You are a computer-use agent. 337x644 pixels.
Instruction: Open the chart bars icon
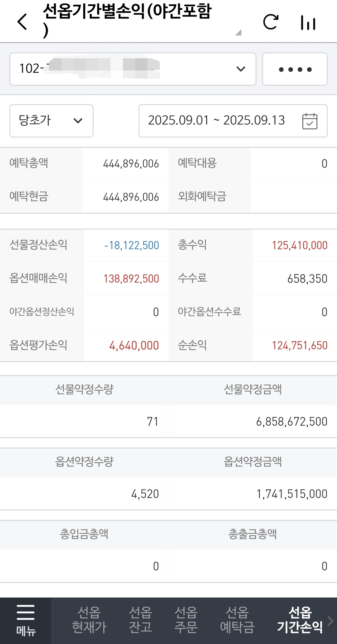[308, 22]
